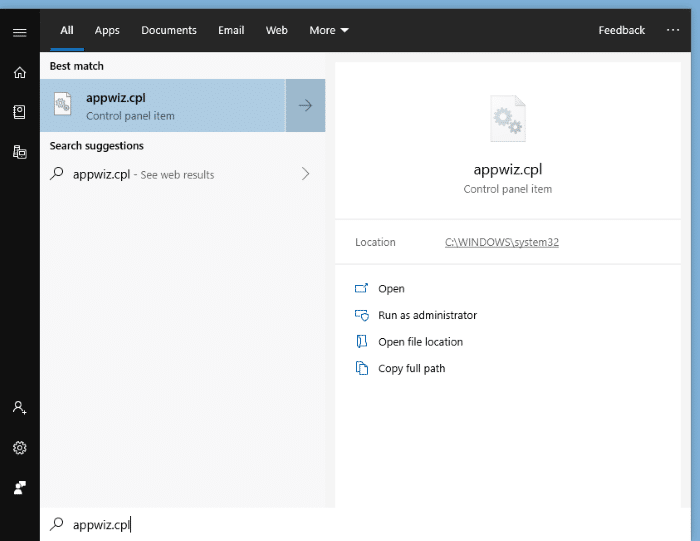Select the appwiz.cpl Best match result

point(163,105)
